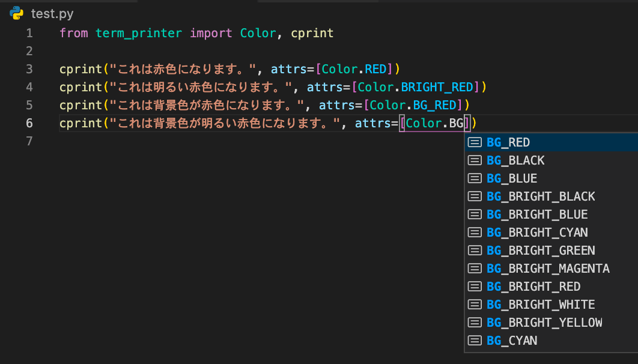Place cursor after Color.BG on line 6
The image size is (638, 364).
pos(464,123)
